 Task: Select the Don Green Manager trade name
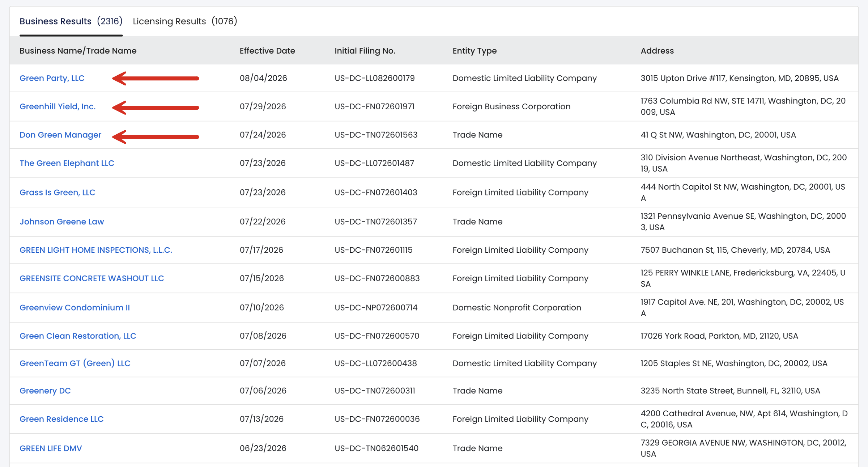tap(60, 135)
